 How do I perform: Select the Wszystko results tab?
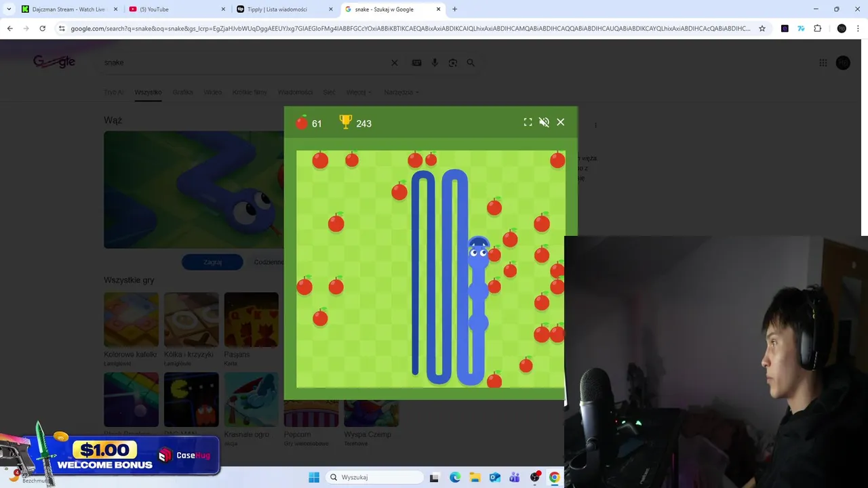148,92
